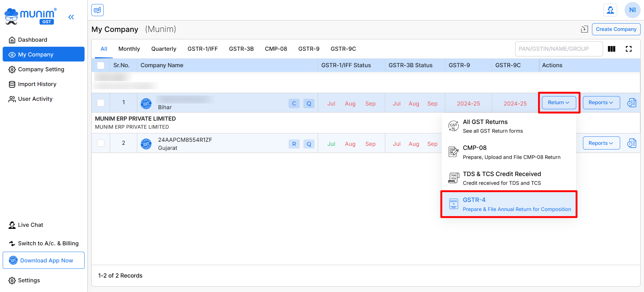Click GSTR-1 Jul status on Gujarat row
Viewport: 644px width, 292px height.
pos(331,144)
